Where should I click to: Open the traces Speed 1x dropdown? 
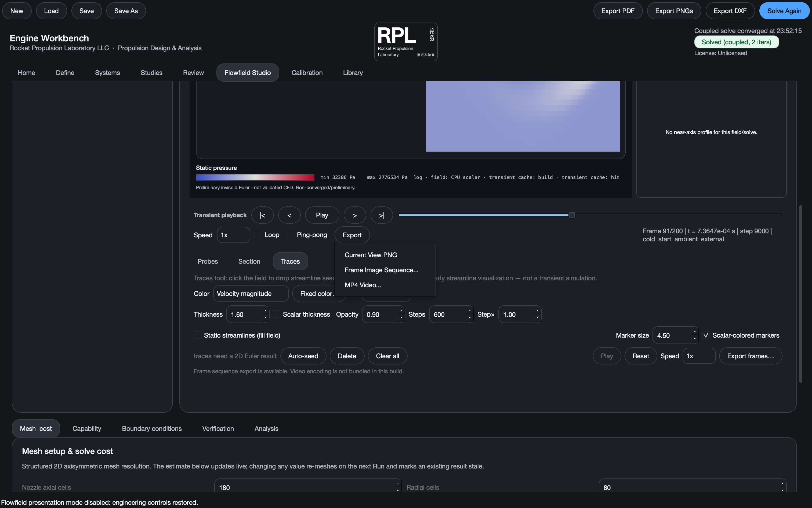[x=699, y=356]
